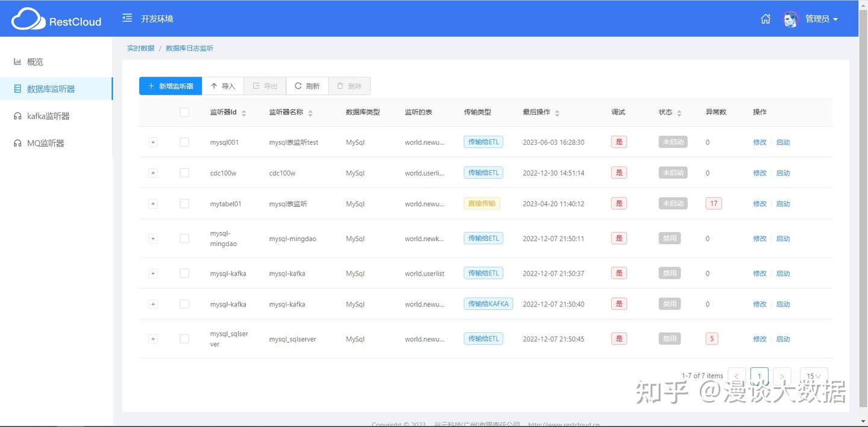Check the cdc100w row checkbox
The height and width of the screenshot is (427, 868).
[x=184, y=173]
